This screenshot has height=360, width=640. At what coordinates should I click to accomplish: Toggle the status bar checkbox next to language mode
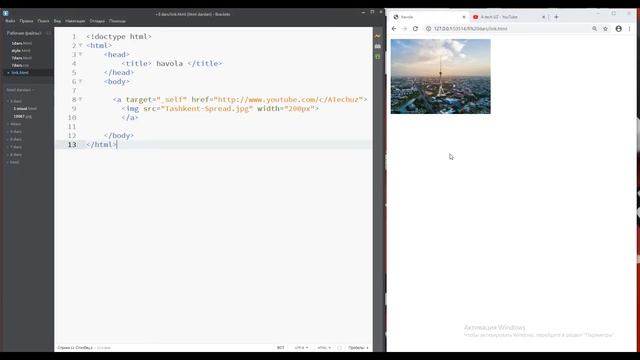[x=339, y=348]
